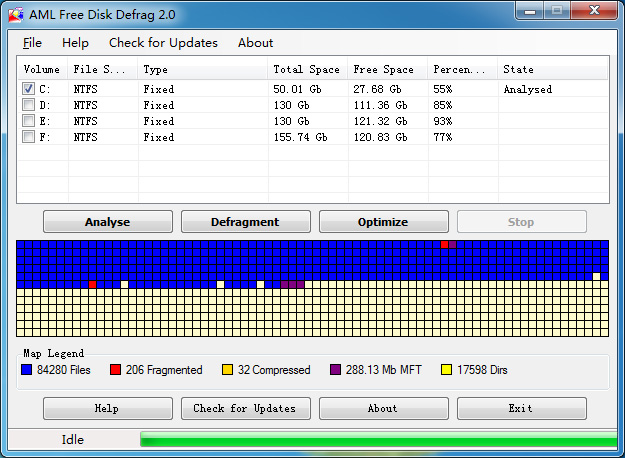Click the bottom About button
The image size is (625, 458).
[383, 408]
